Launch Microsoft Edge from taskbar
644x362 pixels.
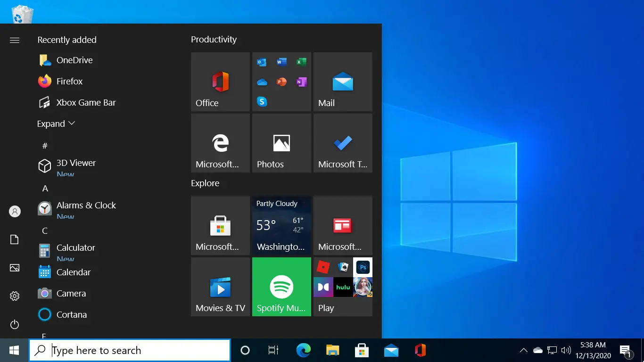click(304, 350)
